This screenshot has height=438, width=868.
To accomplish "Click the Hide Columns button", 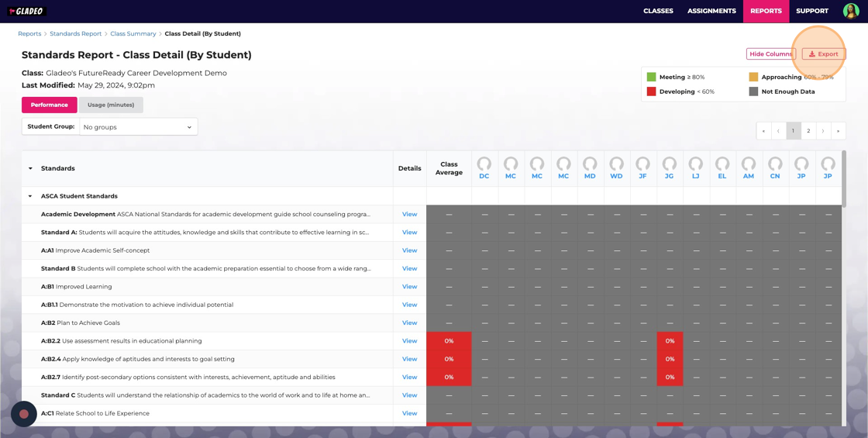I will pos(771,53).
